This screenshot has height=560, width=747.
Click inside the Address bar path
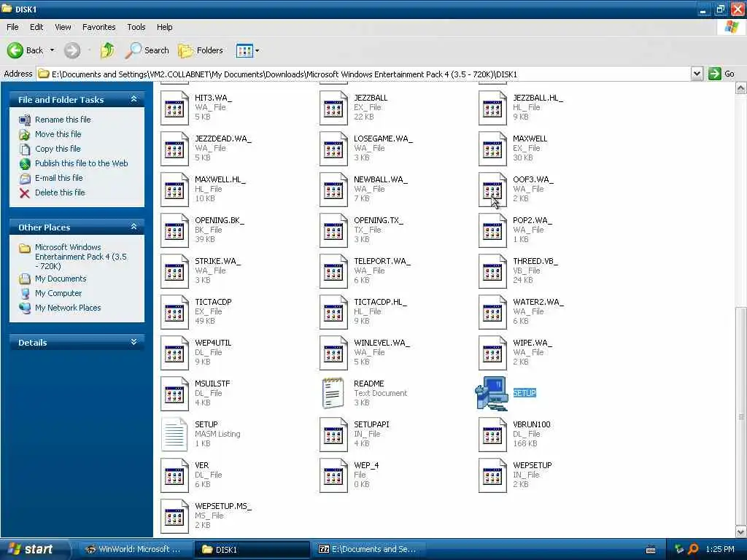point(365,74)
